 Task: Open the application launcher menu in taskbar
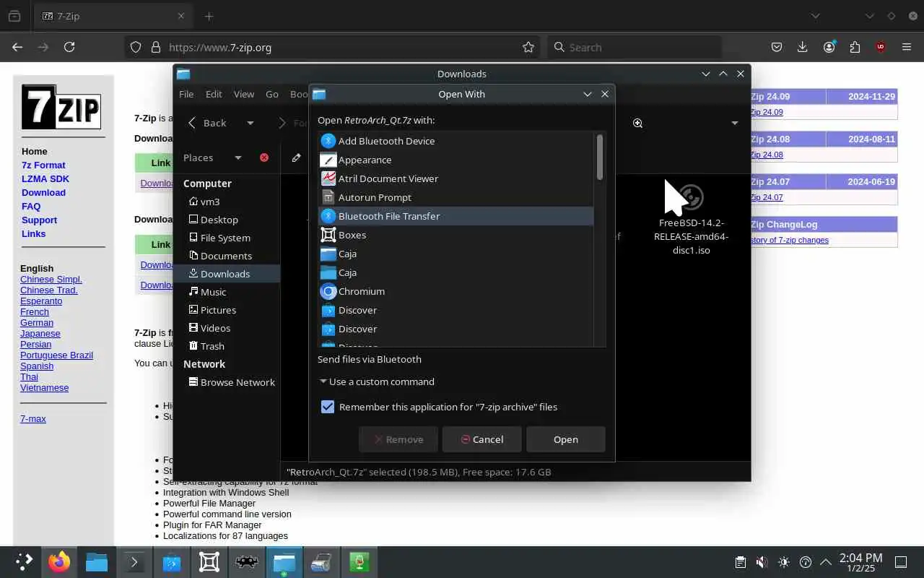(x=24, y=561)
